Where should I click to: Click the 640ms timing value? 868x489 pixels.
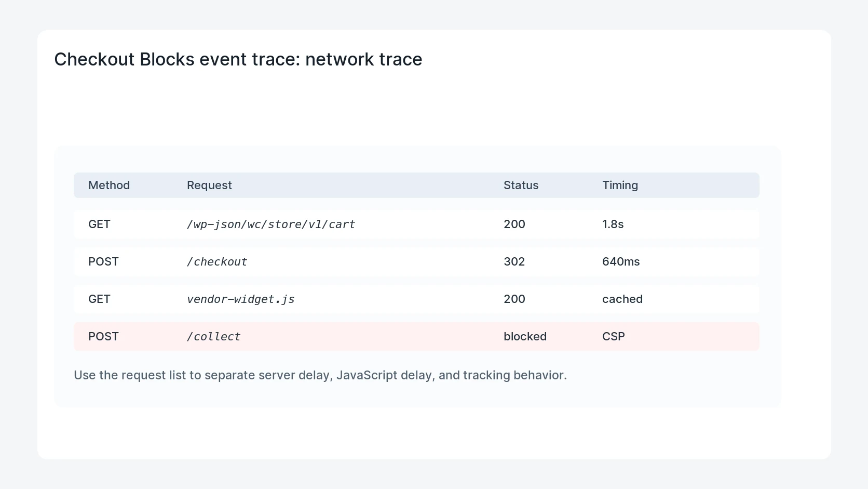621,261
